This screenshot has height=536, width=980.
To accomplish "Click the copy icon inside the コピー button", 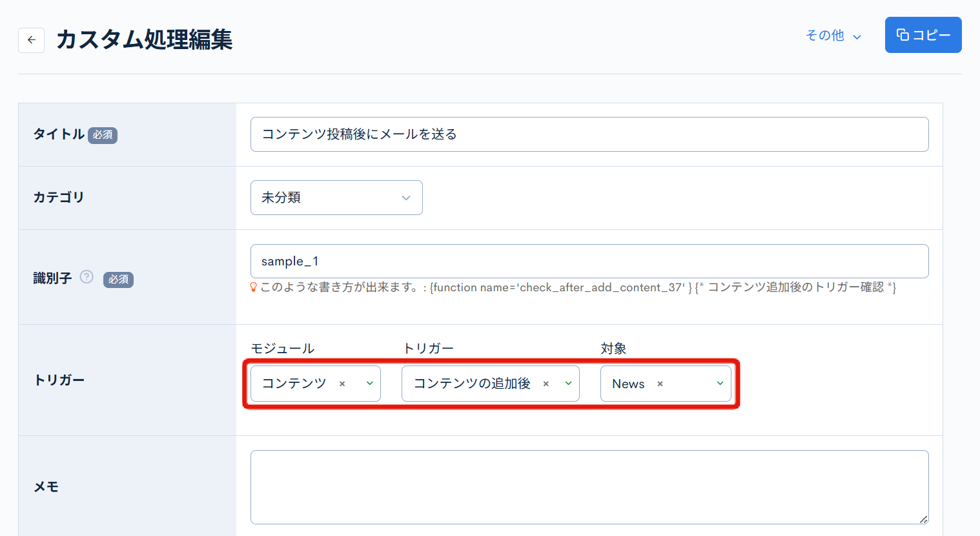I will tap(903, 35).
